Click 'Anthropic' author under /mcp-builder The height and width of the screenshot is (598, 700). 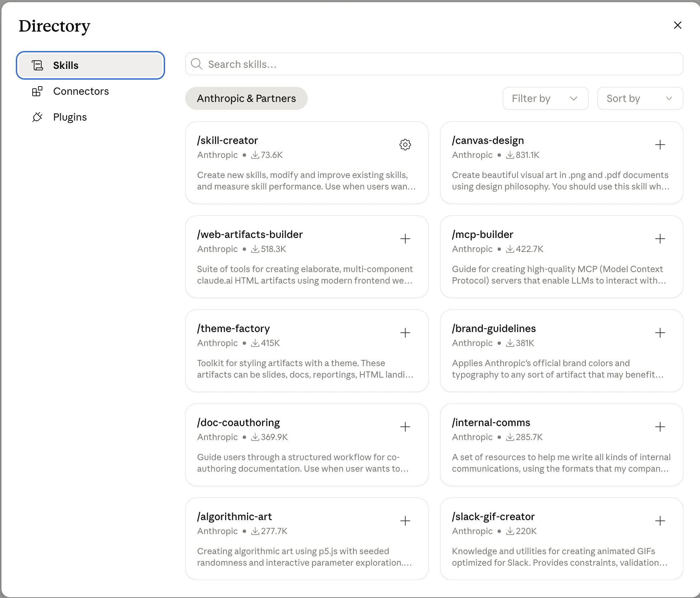472,249
